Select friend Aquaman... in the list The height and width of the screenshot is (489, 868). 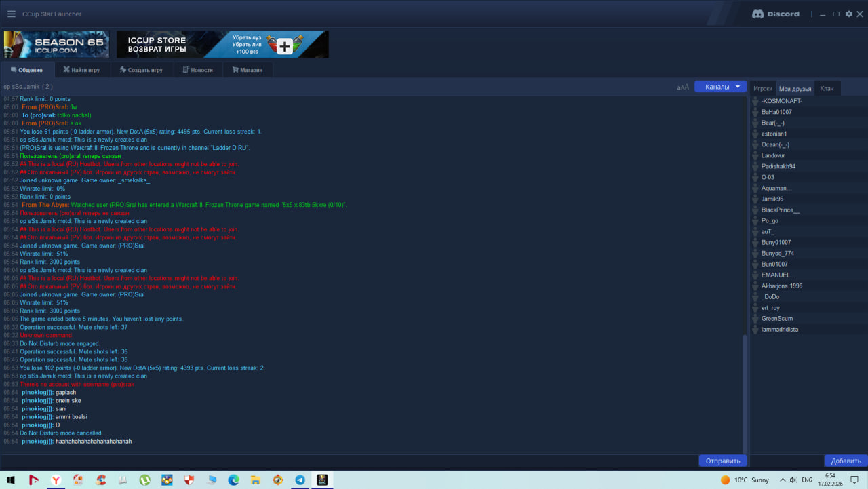(808, 188)
